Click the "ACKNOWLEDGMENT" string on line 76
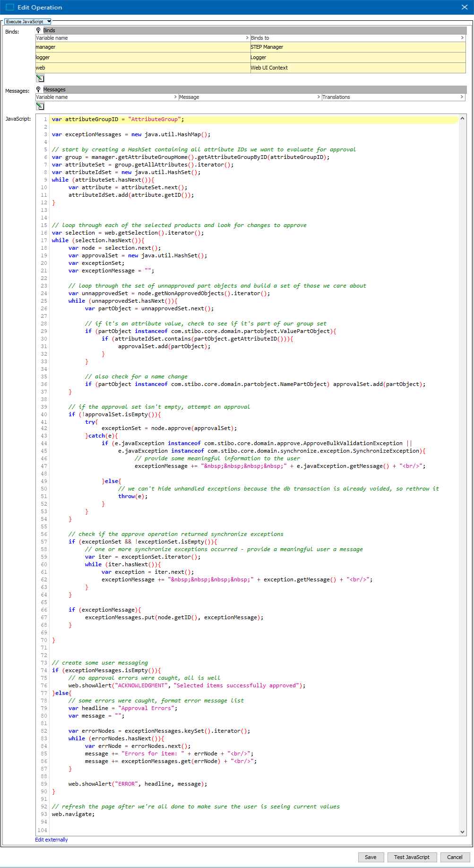The height and width of the screenshot is (868, 474). pyautogui.click(x=141, y=685)
